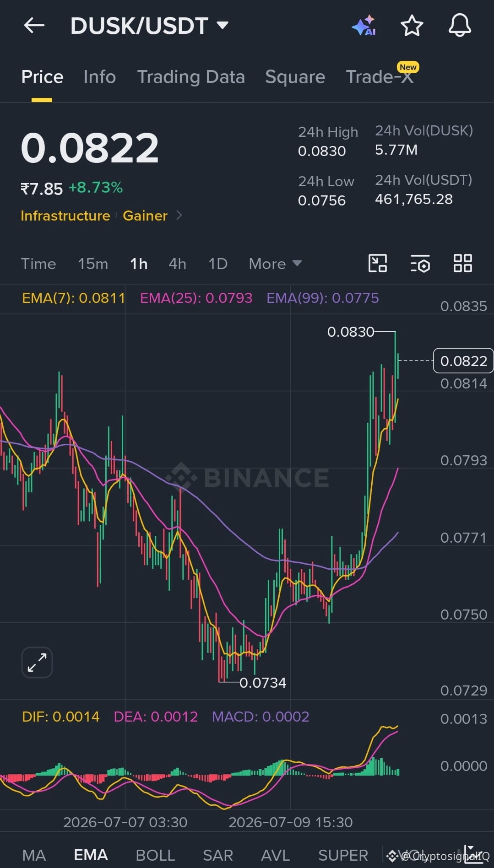Open the Infrastructure category link
The width and height of the screenshot is (494, 868).
click(65, 216)
